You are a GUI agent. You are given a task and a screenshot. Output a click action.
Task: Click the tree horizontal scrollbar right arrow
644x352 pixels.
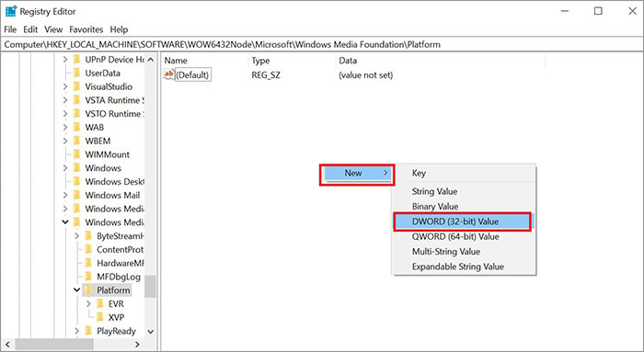click(138, 345)
